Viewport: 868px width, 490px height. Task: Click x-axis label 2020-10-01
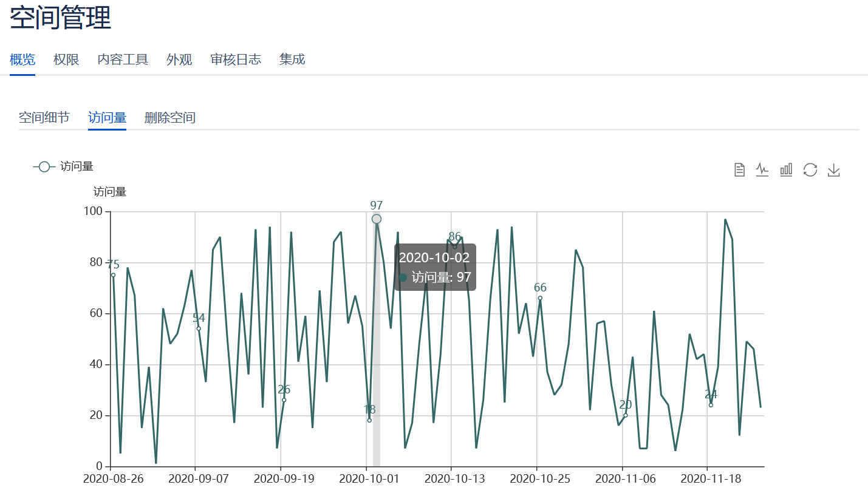(x=369, y=478)
